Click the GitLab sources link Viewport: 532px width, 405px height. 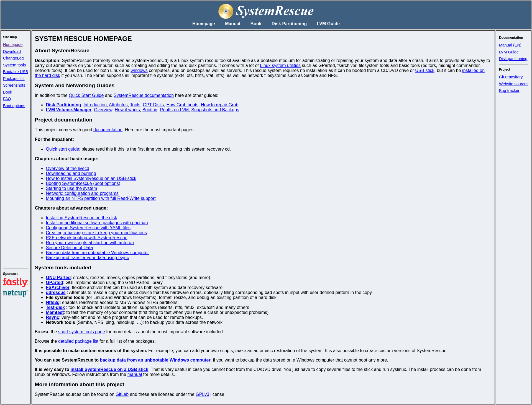coord(122,394)
